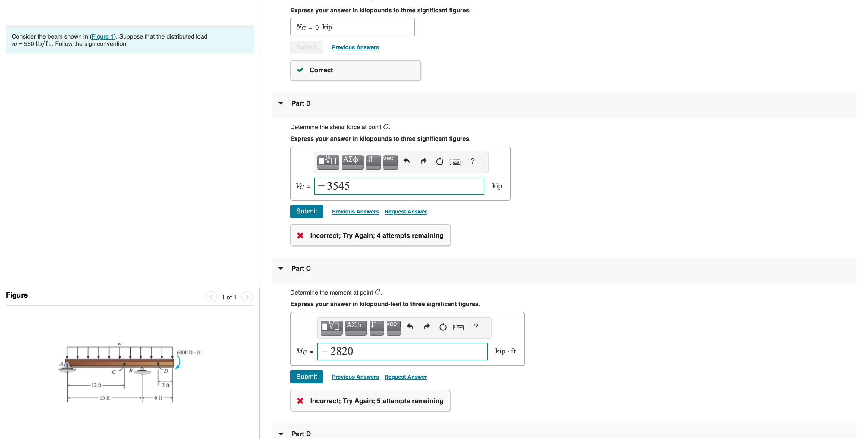
Task: Click the undo icon in Part B editor
Action: pyautogui.click(x=407, y=162)
